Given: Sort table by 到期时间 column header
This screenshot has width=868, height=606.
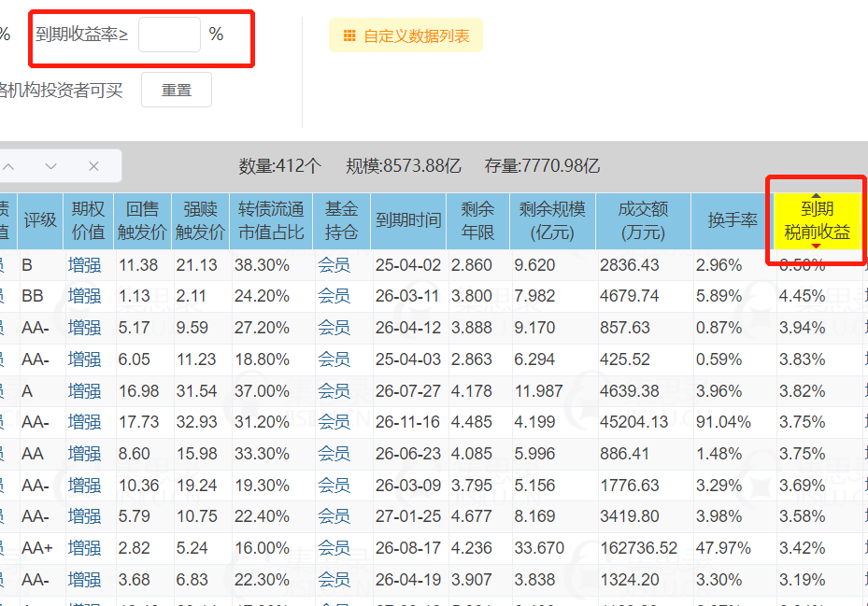Looking at the screenshot, I should click(408, 220).
